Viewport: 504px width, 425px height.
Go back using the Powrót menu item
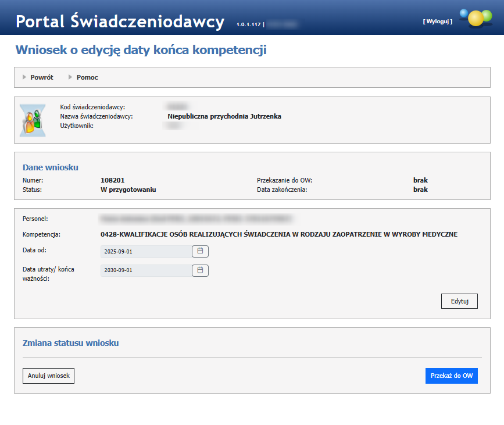click(41, 77)
